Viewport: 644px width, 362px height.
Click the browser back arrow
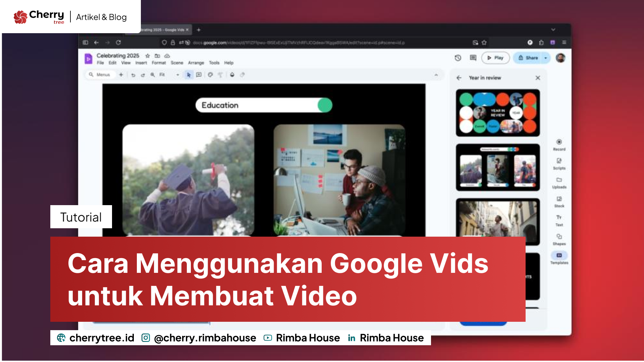pos(96,43)
